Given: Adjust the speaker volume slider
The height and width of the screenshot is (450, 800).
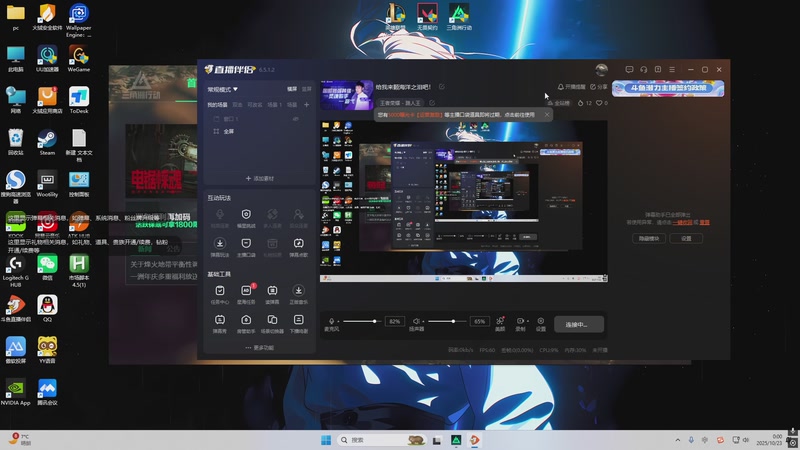Looking at the screenshot, I should (x=446, y=321).
